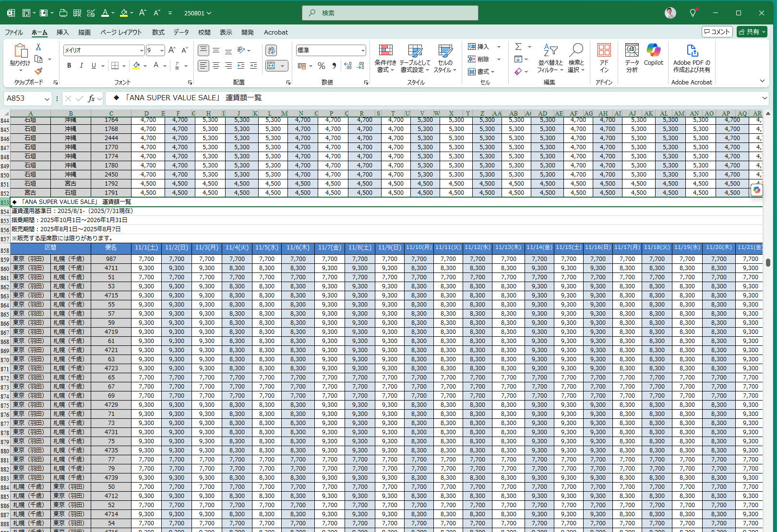Screen dimensions: 777x532
Task: Switch to the 挿入 (Insert) tab
Action: (x=63, y=32)
